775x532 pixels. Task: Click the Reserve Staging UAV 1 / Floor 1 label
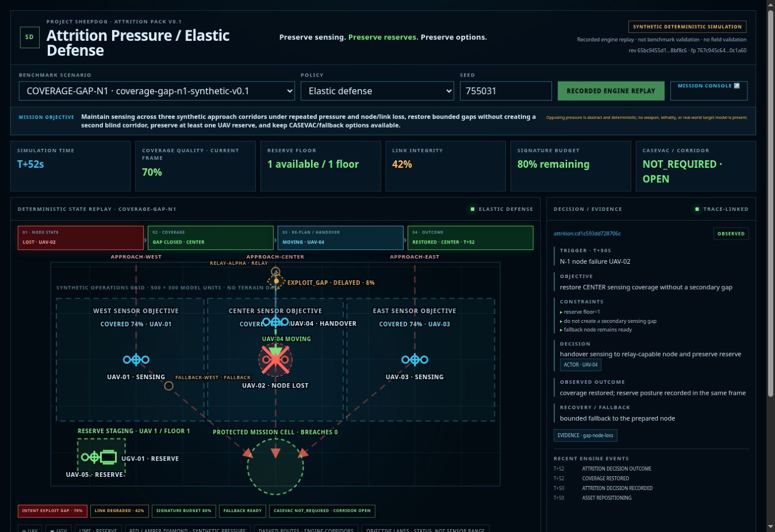133,431
